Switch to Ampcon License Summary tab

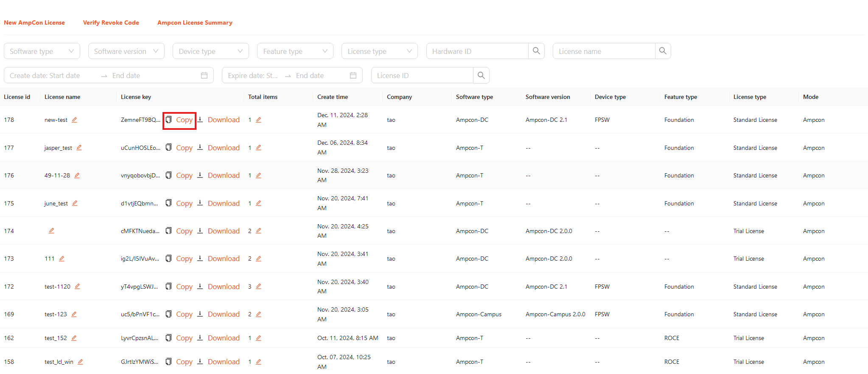click(x=195, y=22)
